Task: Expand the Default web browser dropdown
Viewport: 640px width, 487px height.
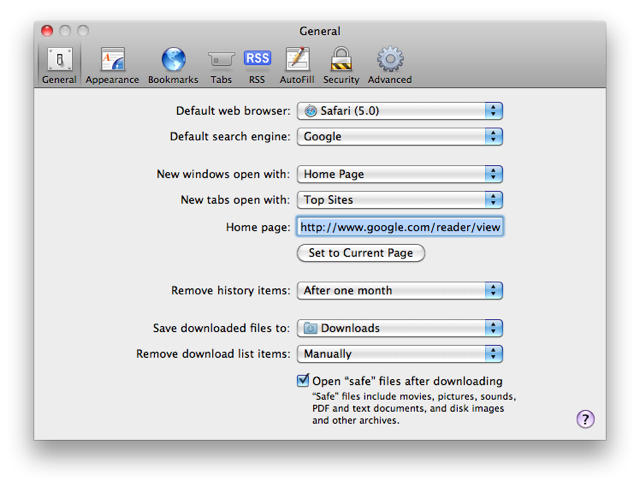Action: [399, 111]
